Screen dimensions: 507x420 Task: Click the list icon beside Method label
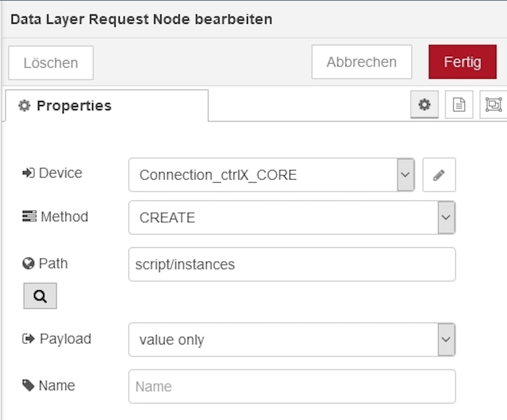pos(29,217)
